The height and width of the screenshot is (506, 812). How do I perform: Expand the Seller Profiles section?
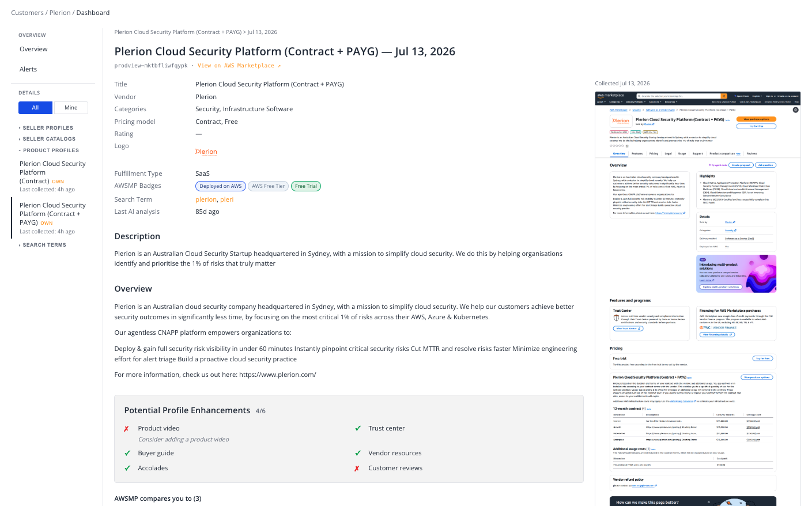tap(46, 128)
